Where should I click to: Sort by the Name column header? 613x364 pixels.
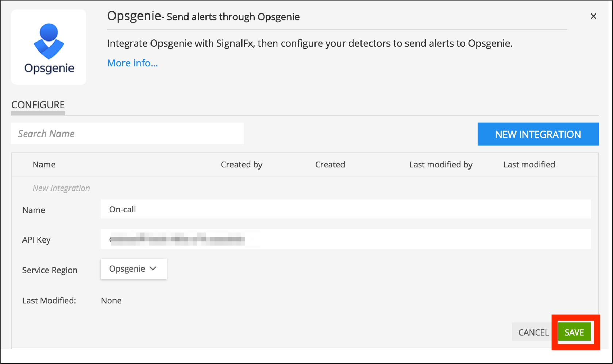44,164
